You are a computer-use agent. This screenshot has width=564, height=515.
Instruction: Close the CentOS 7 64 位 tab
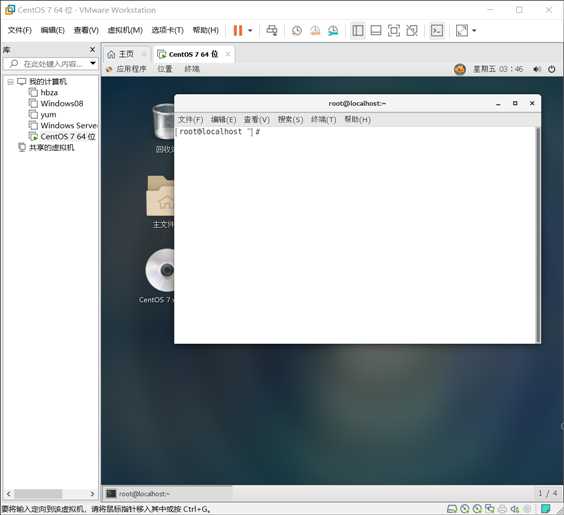point(228,54)
